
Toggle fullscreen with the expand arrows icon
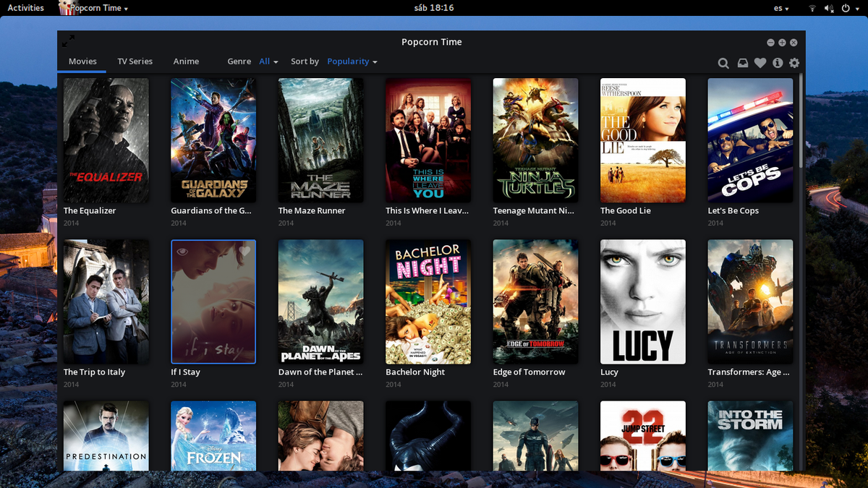pos(69,41)
